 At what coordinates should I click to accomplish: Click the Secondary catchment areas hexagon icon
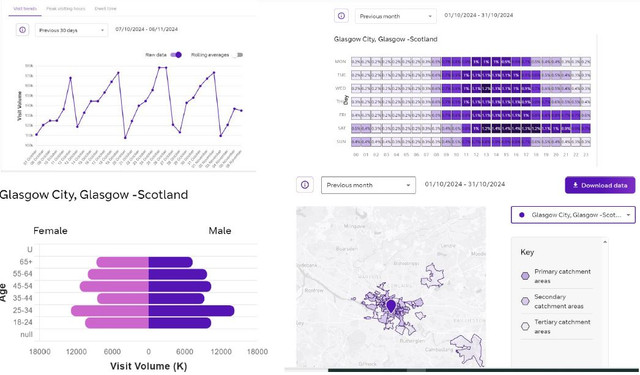point(525,301)
